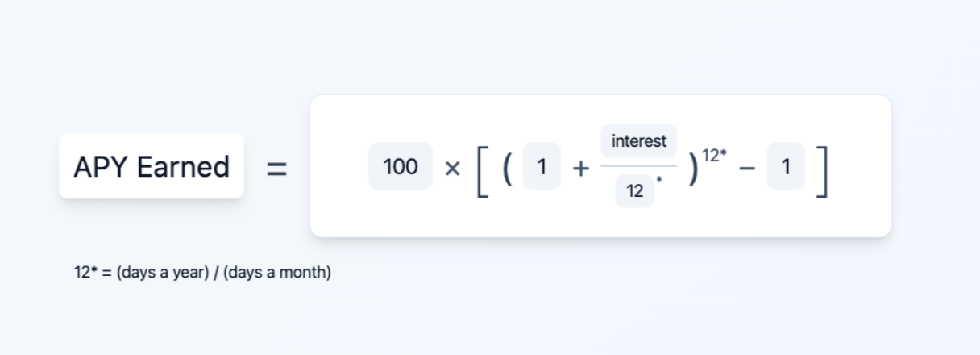Screen dimensions: 980x355
Task: Click the fraction line under interest
Action: (638, 166)
